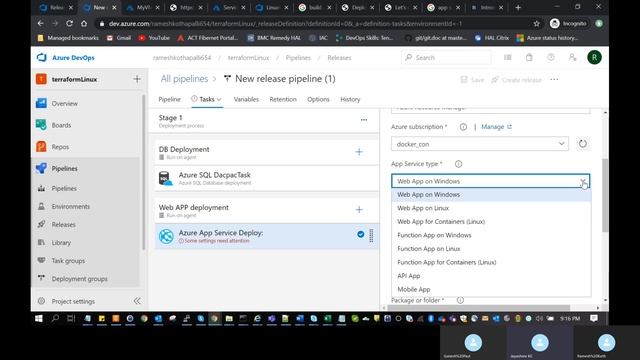
Task: Add task to Web APP deployment job
Action: tap(359, 210)
